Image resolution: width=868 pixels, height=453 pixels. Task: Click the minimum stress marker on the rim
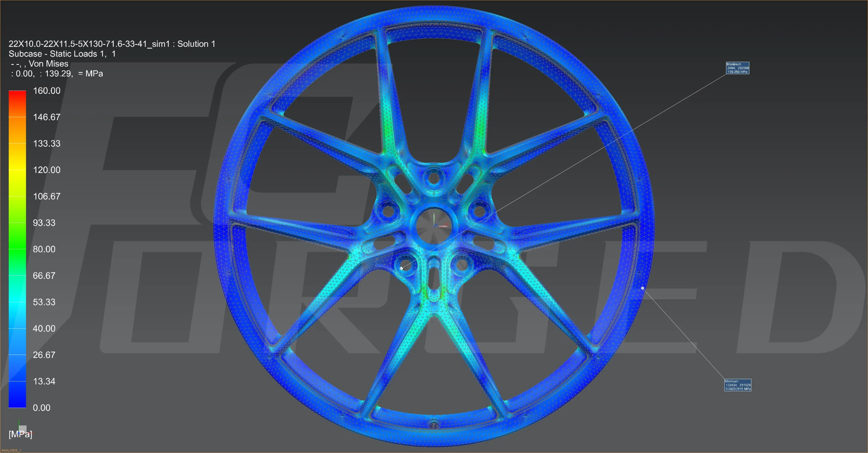(x=643, y=288)
